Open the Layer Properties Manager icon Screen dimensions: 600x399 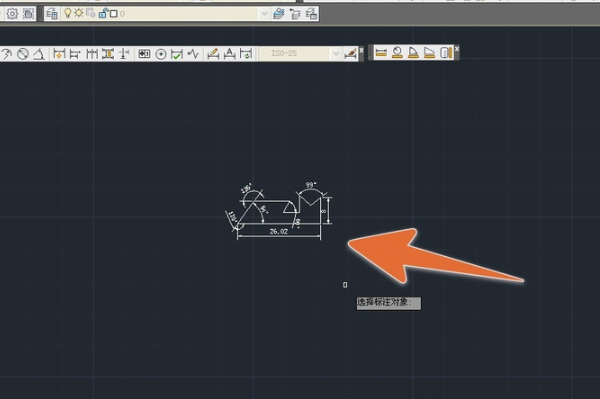pyautogui.click(x=52, y=14)
